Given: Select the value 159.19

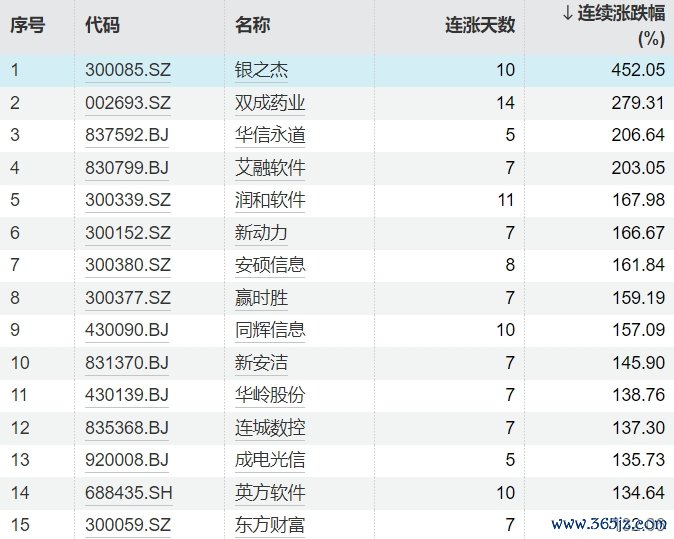Looking at the screenshot, I should point(638,297).
